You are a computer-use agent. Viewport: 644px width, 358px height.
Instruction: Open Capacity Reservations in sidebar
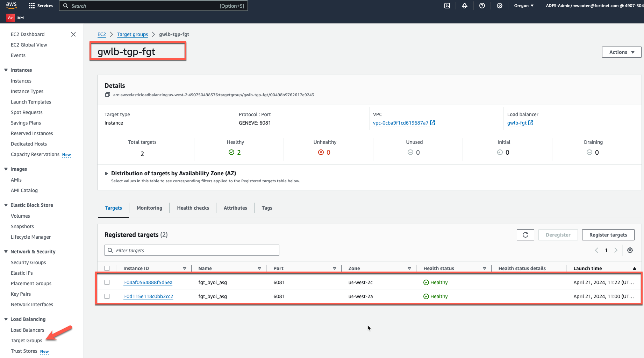35,154
